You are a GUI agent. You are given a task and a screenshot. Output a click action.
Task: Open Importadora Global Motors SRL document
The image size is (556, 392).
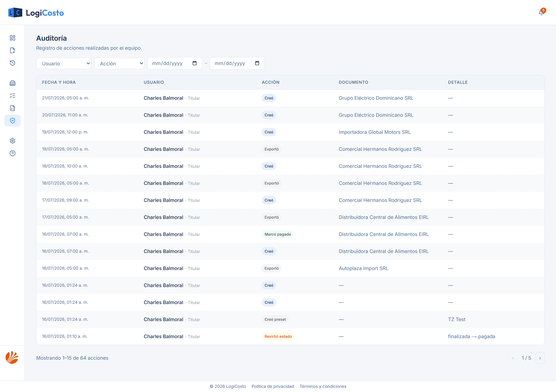coord(375,132)
